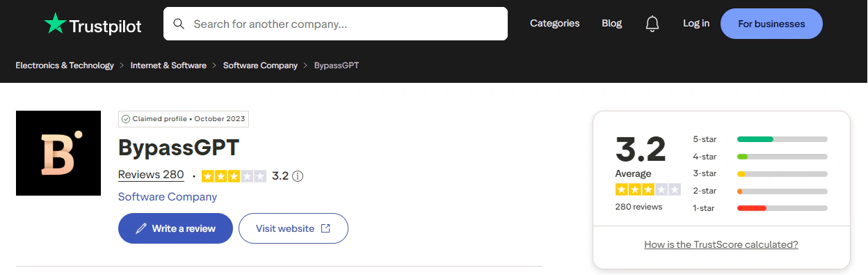
Task: Open the Blog page
Action: (611, 24)
